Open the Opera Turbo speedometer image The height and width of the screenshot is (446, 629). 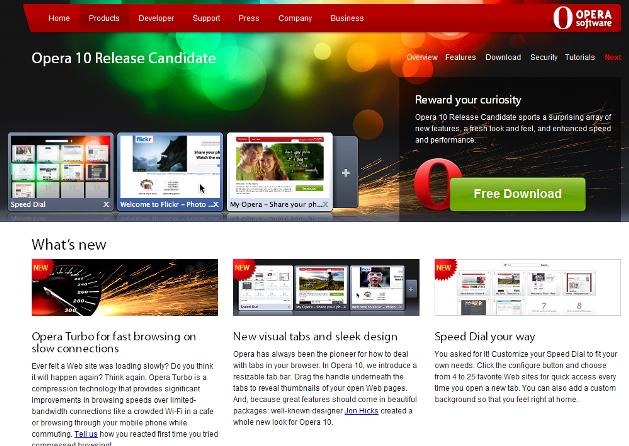(x=125, y=288)
